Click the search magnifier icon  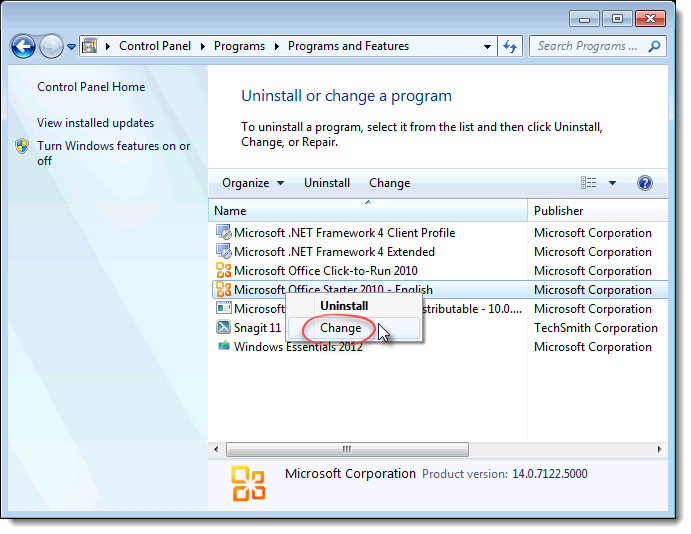coord(654,46)
